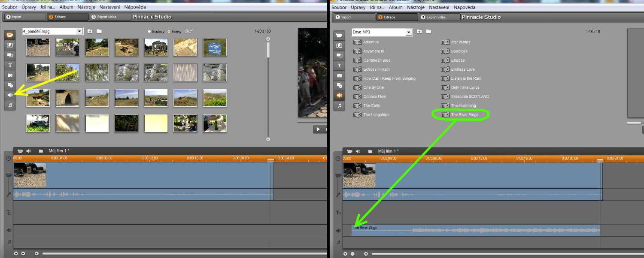Browse for folder in left window album

point(99,31)
